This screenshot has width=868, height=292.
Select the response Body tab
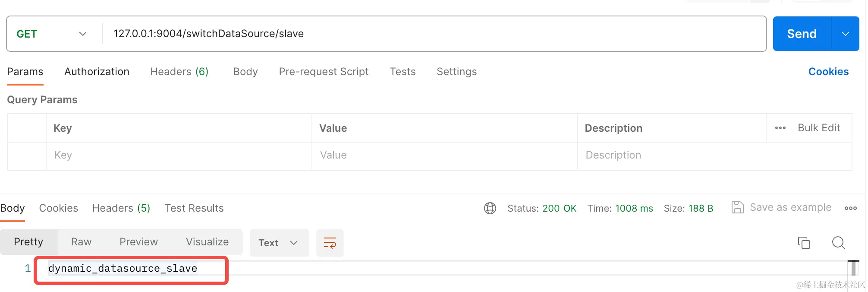tap(13, 208)
